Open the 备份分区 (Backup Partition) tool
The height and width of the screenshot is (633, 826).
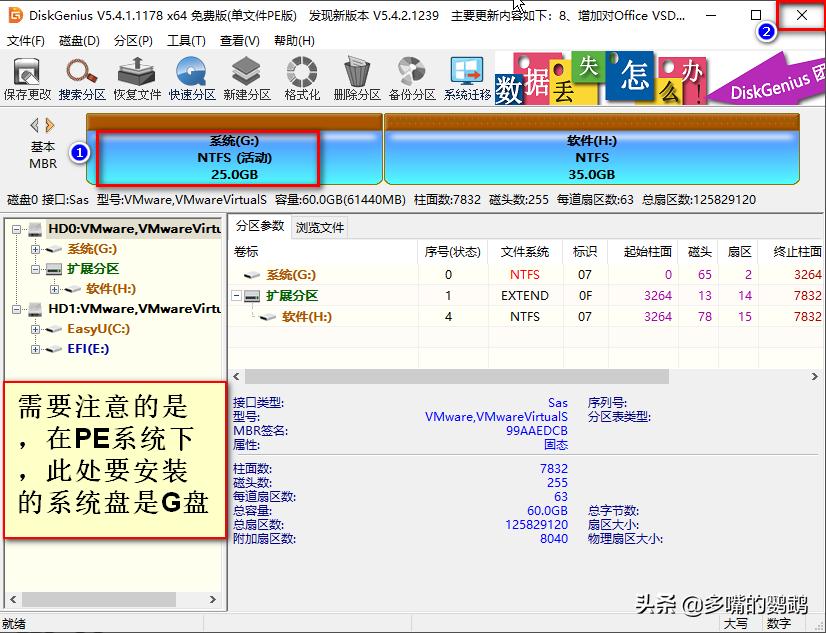tap(411, 77)
